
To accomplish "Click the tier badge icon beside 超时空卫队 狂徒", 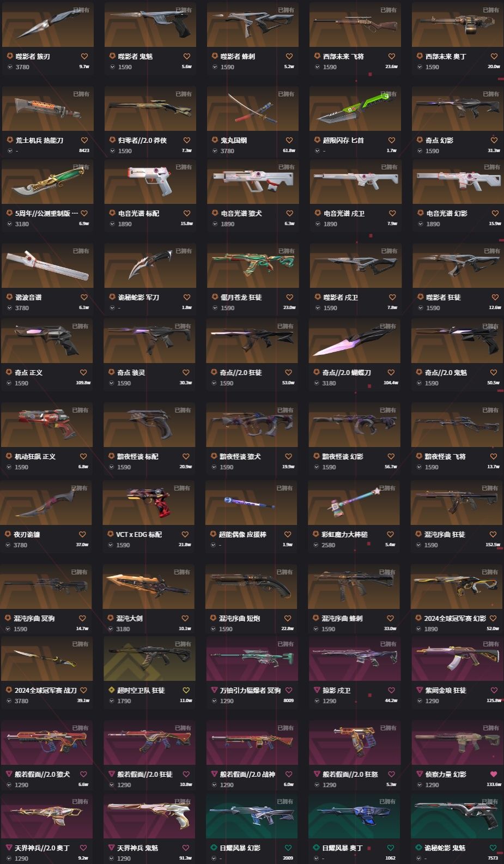I will pos(112,690).
